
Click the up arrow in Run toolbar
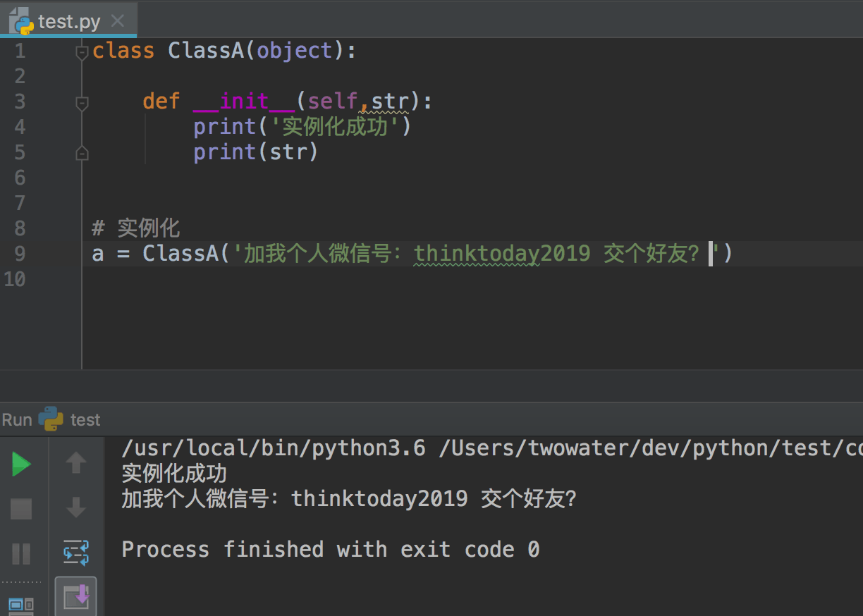(75, 462)
